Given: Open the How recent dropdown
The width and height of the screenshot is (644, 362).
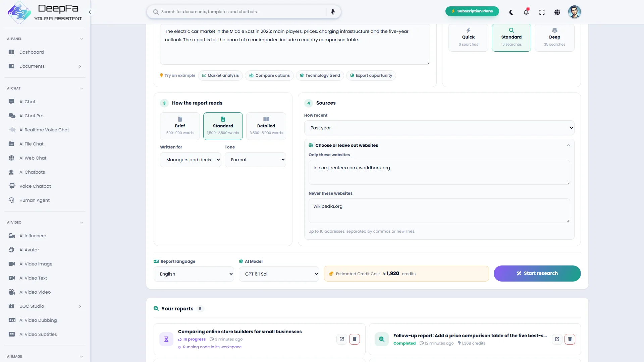Looking at the screenshot, I should pos(439,128).
